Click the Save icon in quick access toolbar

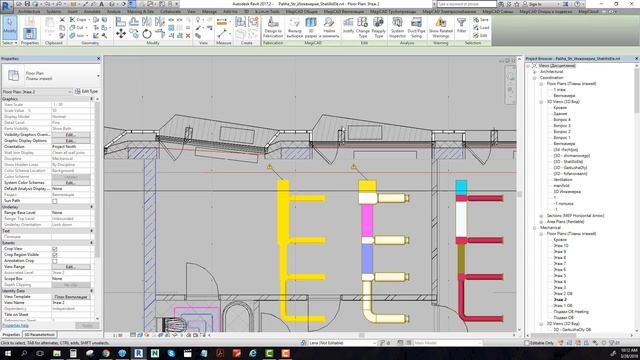(x=27, y=4)
